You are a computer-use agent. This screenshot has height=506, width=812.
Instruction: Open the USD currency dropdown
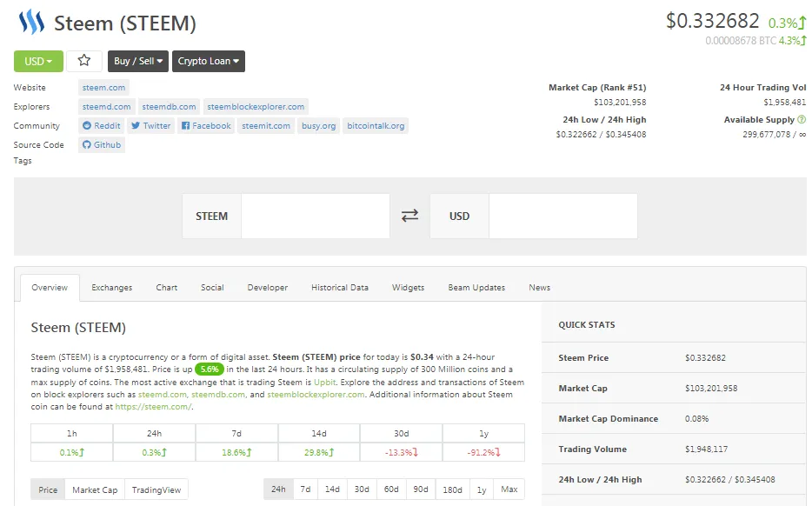[38, 61]
